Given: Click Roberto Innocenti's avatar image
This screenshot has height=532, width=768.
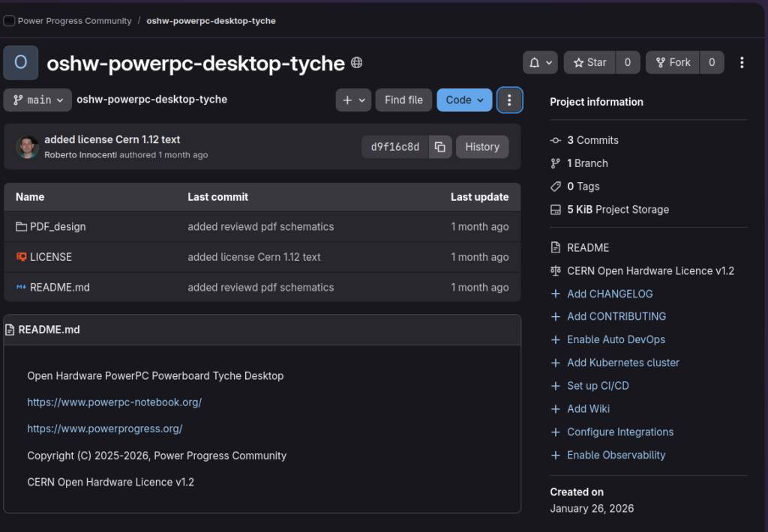Looking at the screenshot, I should (28, 147).
